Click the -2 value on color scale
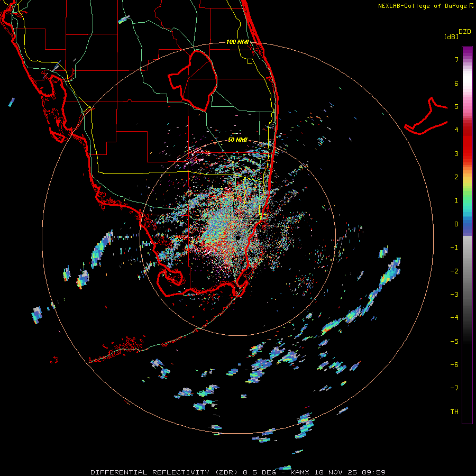Viewport: 476px width, 476px height. click(x=454, y=271)
